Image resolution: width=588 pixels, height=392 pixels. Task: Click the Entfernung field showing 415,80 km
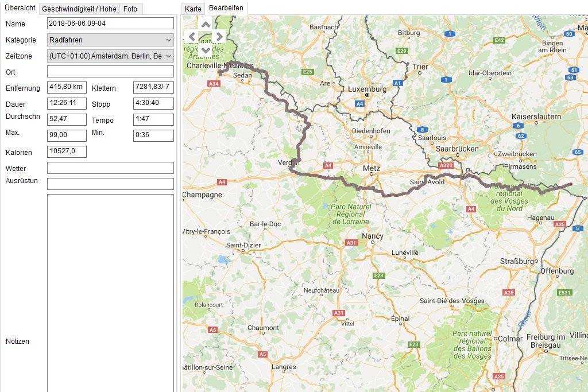pyautogui.click(x=67, y=87)
